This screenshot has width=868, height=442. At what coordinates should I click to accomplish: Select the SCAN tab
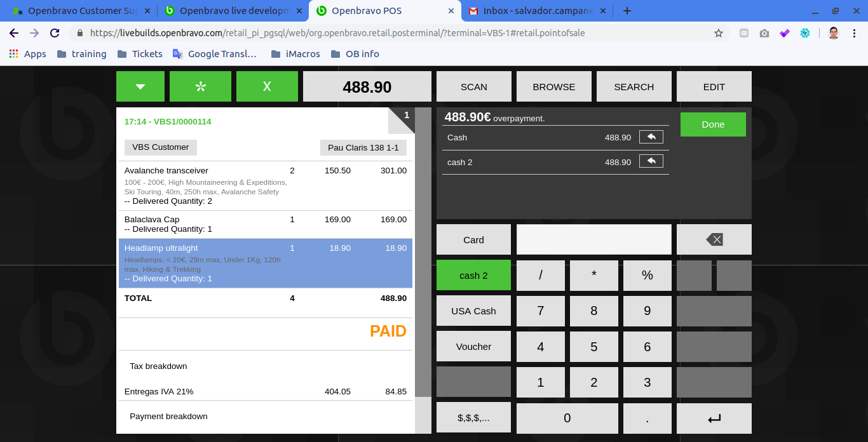[x=474, y=86]
